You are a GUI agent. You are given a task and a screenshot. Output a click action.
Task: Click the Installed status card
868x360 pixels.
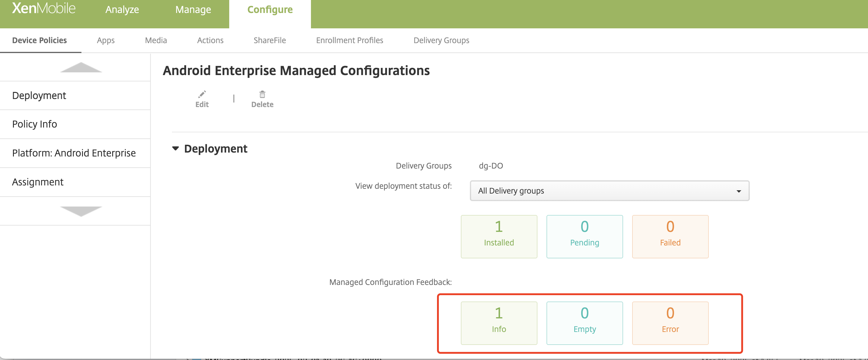point(499,236)
